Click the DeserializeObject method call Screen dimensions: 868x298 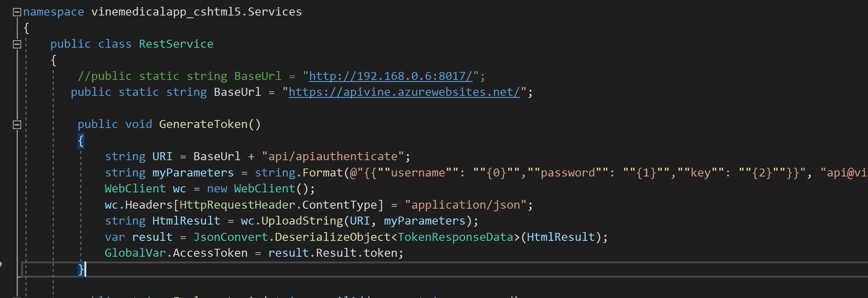[333, 237]
